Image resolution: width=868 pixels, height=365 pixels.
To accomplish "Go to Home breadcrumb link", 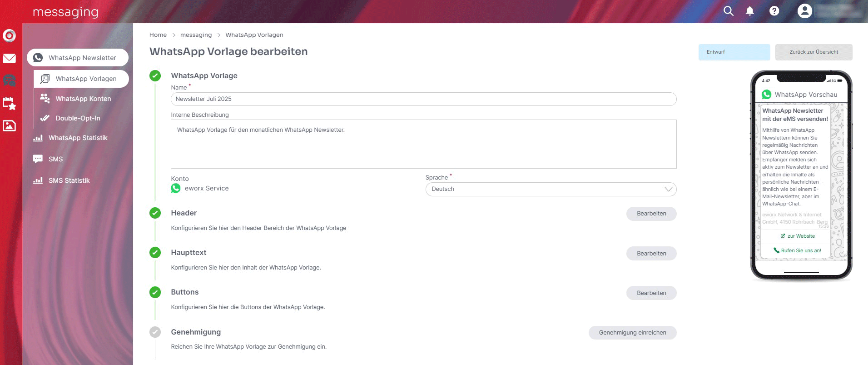I will click(x=158, y=35).
